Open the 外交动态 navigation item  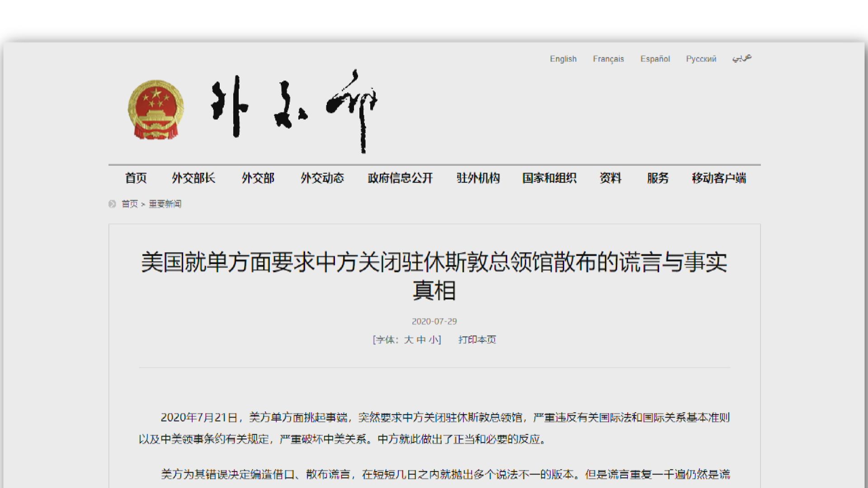pyautogui.click(x=322, y=178)
